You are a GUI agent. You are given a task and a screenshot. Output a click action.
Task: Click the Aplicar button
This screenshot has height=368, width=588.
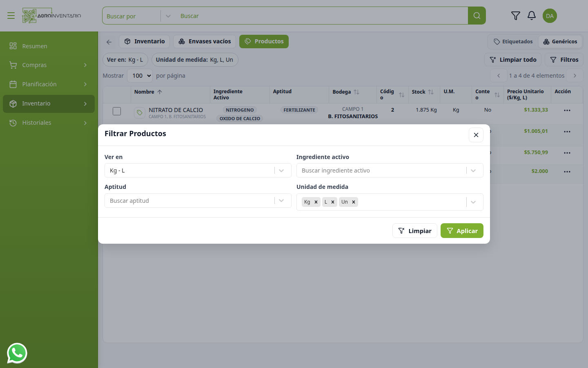pos(462,231)
